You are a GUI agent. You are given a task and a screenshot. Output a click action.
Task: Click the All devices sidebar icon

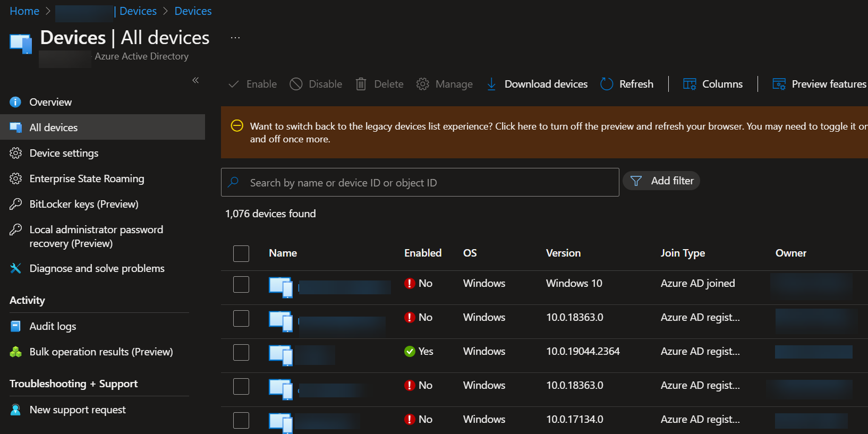click(15, 127)
